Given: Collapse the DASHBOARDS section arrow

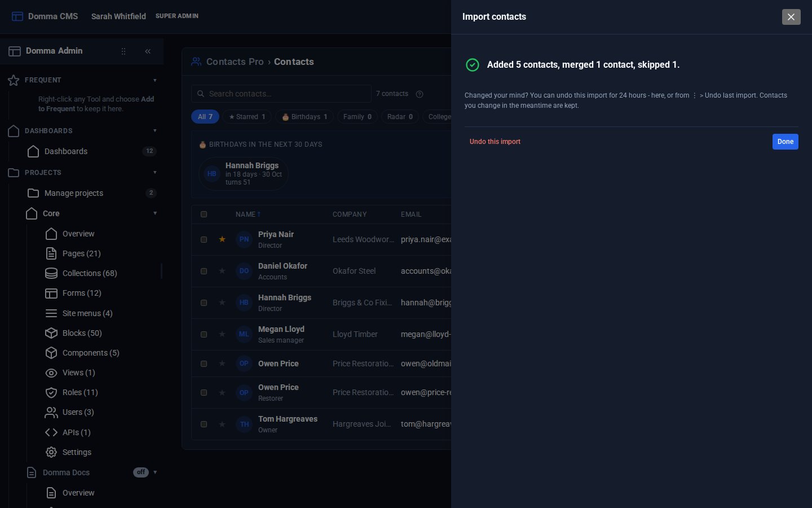Looking at the screenshot, I should 155,131.
